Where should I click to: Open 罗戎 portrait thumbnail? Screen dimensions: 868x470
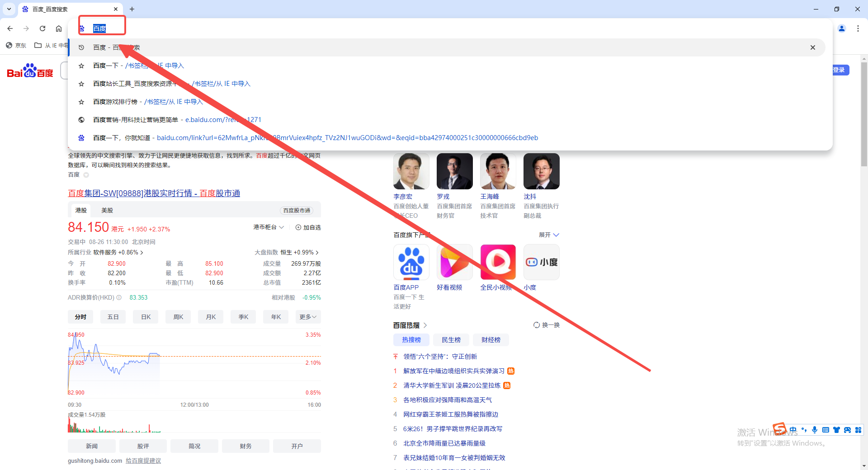point(455,171)
